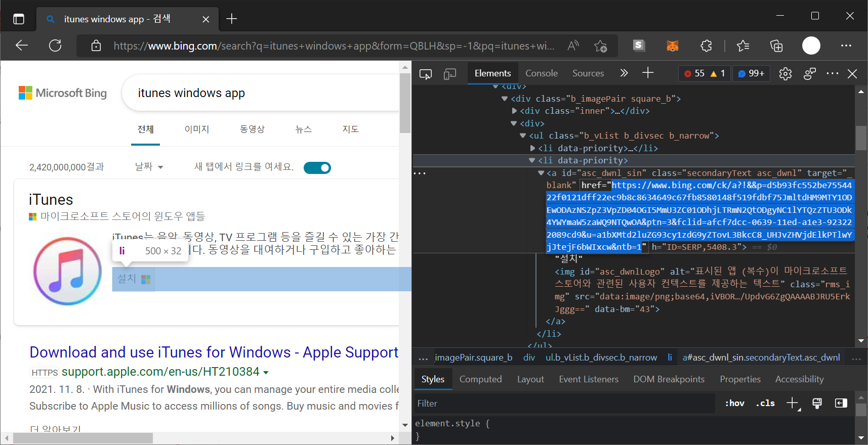Open the Accessibility tab
This screenshot has width=868, height=445.
[x=799, y=379]
